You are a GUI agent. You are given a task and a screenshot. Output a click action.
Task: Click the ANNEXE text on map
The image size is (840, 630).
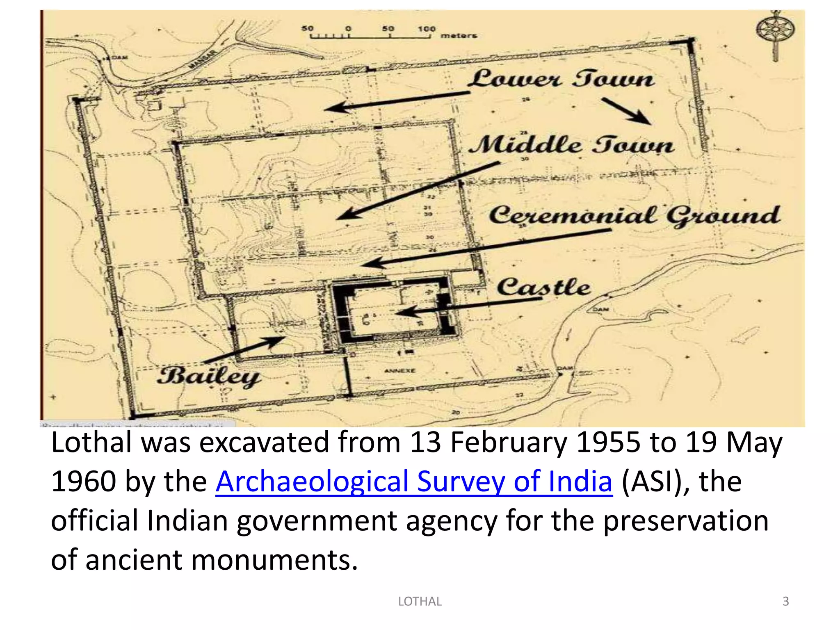(399, 371)
